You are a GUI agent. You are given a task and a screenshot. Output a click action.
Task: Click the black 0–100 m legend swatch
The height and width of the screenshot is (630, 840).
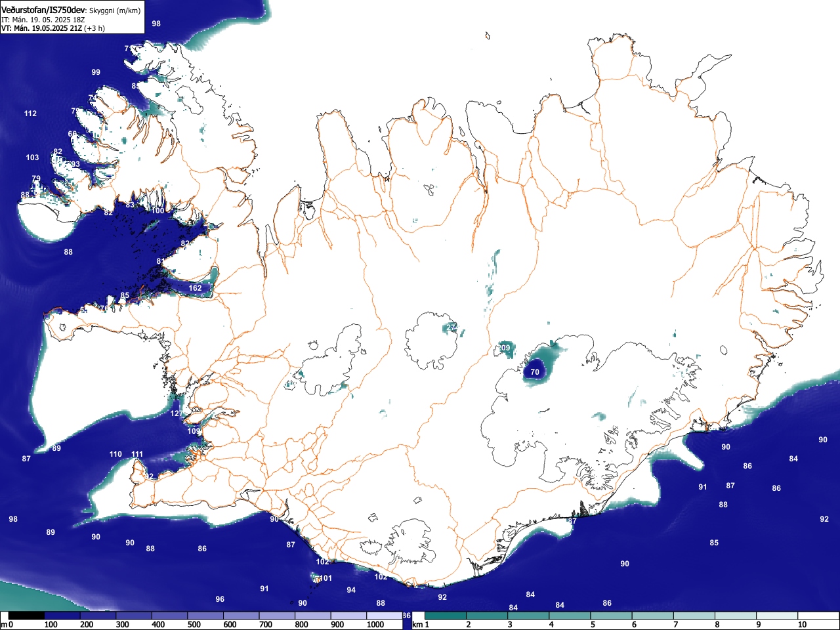pyautogui.click(x=26, y=616)
